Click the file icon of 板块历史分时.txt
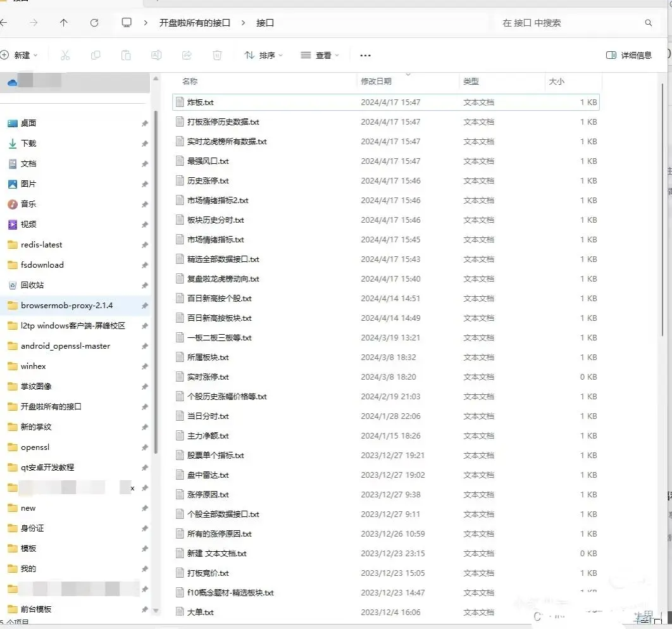This screenshot has width=672, height=629. [180, 220]
